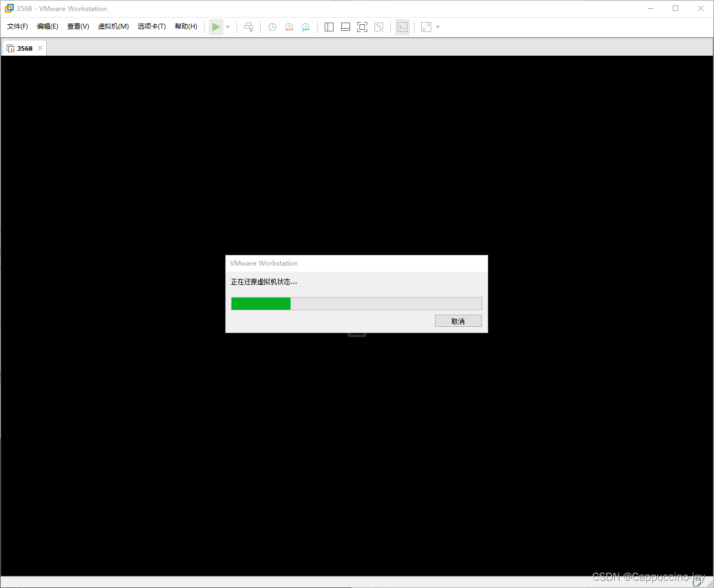Maximize the VMware Workstation window
Image resolution: width=714 pixels, height=588 pixels.
tap(675, 8)
